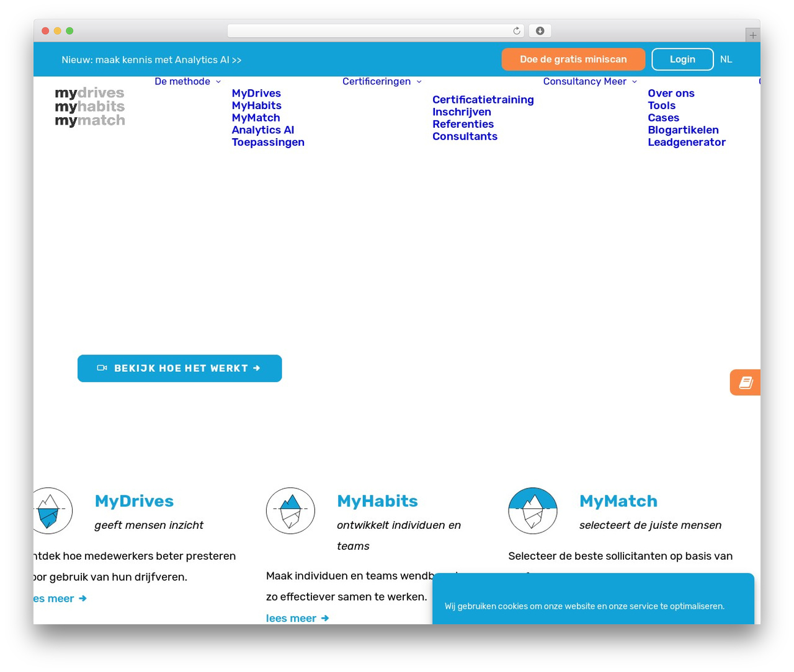
Task: Open the MyHabits section heading
Action: [377, 501]
